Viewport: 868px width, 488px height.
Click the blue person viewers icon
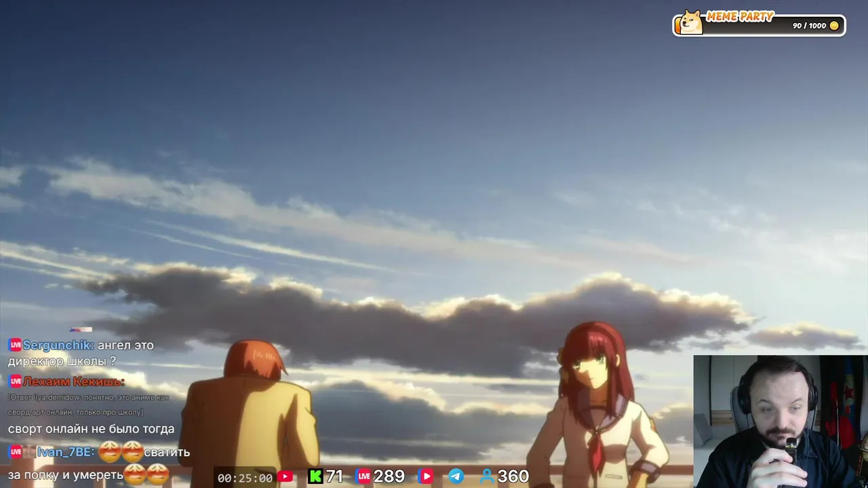(x=487, y=476)
